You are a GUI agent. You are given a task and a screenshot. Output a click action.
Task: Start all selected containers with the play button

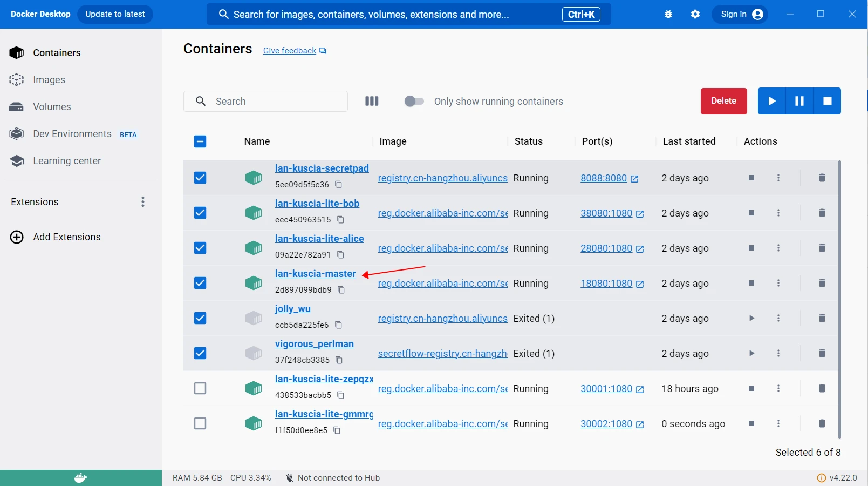click(772, 101)
